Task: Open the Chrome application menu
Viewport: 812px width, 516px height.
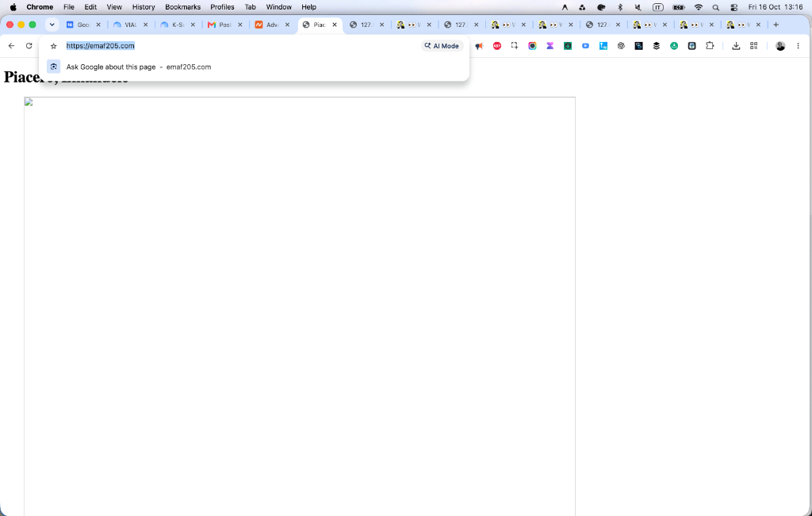Action: coord(40,6)
